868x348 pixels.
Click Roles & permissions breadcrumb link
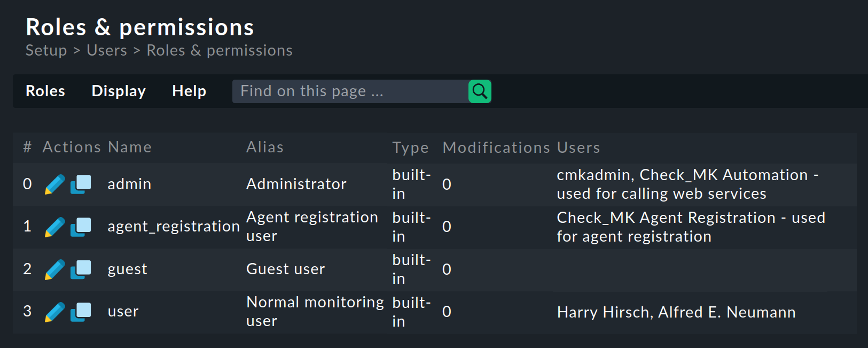[x=220, y=50]
